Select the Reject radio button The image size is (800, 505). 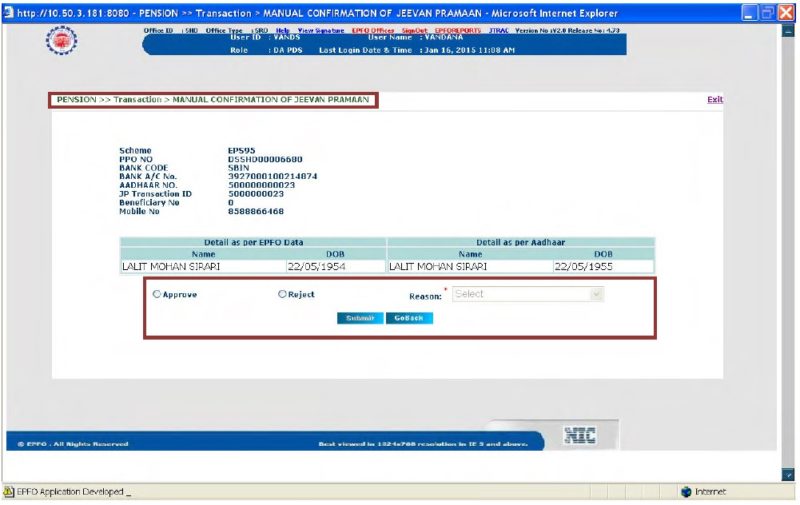(x=282, y=295)
